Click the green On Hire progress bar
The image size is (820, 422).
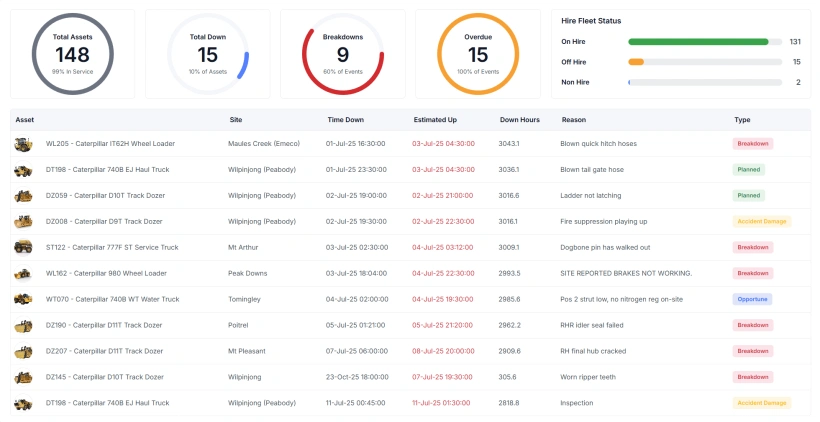tap(698, 42)
